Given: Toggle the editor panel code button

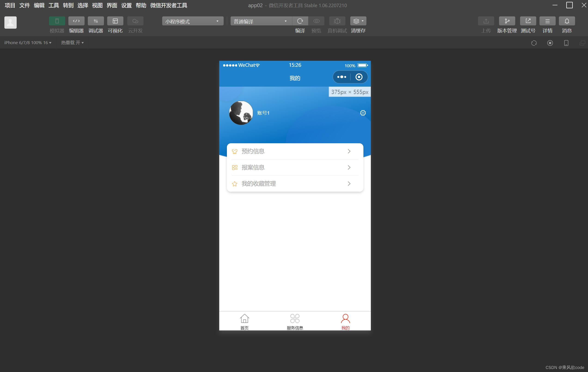Looking at the screenshot, I should tap(76, 21).
